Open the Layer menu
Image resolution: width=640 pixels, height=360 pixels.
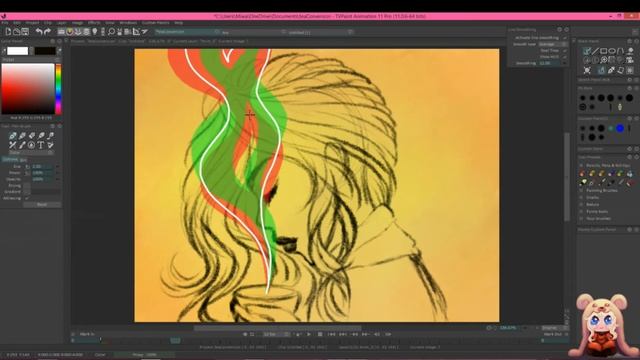click(62, 23)
